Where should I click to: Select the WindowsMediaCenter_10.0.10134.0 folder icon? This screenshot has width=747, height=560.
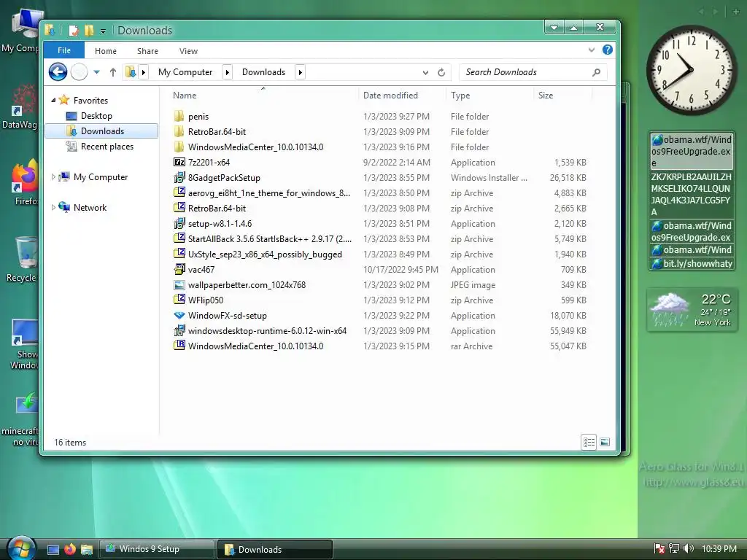pyautogui.click(x=179, y=147)
